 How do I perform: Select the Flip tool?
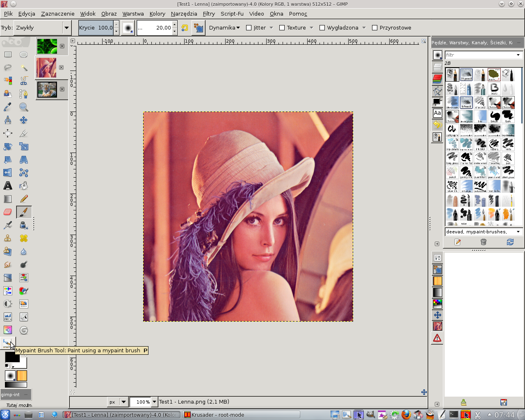click(x=8, y=173)
